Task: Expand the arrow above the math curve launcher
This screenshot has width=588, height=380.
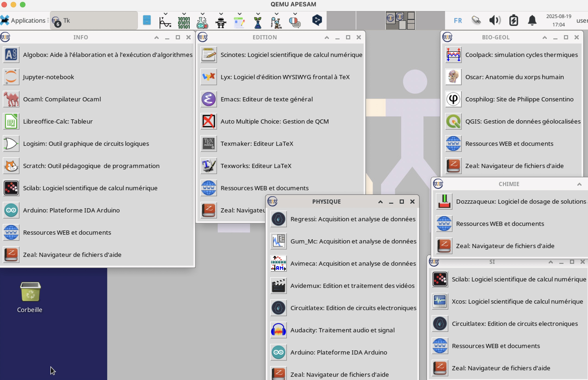Action: coord(165,14)
